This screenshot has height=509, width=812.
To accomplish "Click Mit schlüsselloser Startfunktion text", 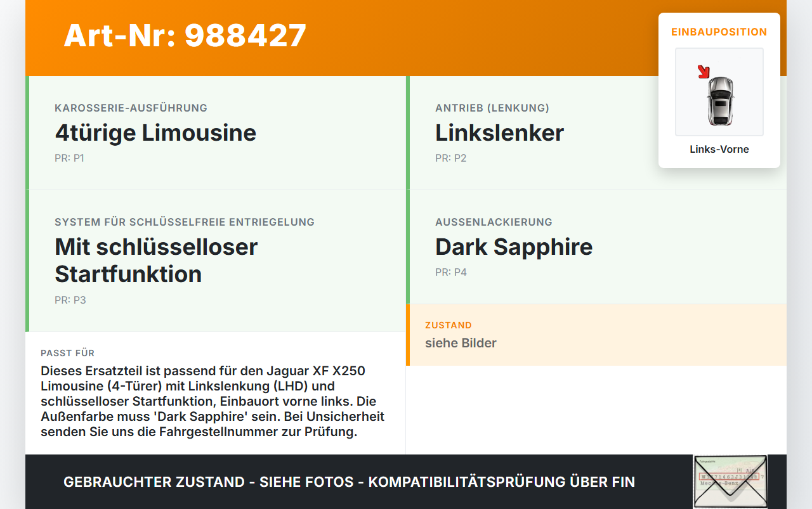I will pyautogui.click(x=156, y=260).
